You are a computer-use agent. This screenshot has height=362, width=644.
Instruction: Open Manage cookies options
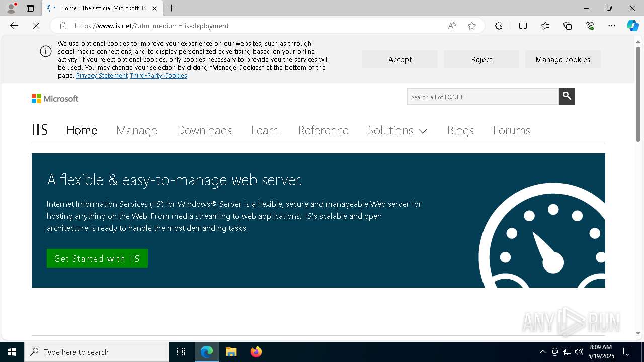tap(562, 59)
